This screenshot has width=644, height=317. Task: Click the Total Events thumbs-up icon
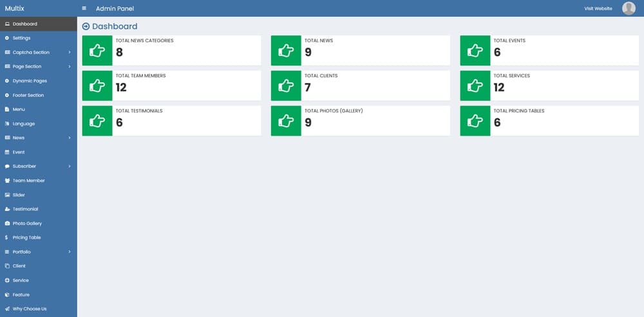(475, 51)
